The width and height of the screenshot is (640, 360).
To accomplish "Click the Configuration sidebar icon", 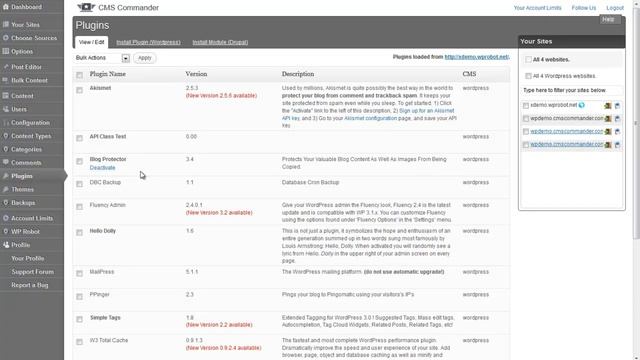I will [x=6, y=122].
